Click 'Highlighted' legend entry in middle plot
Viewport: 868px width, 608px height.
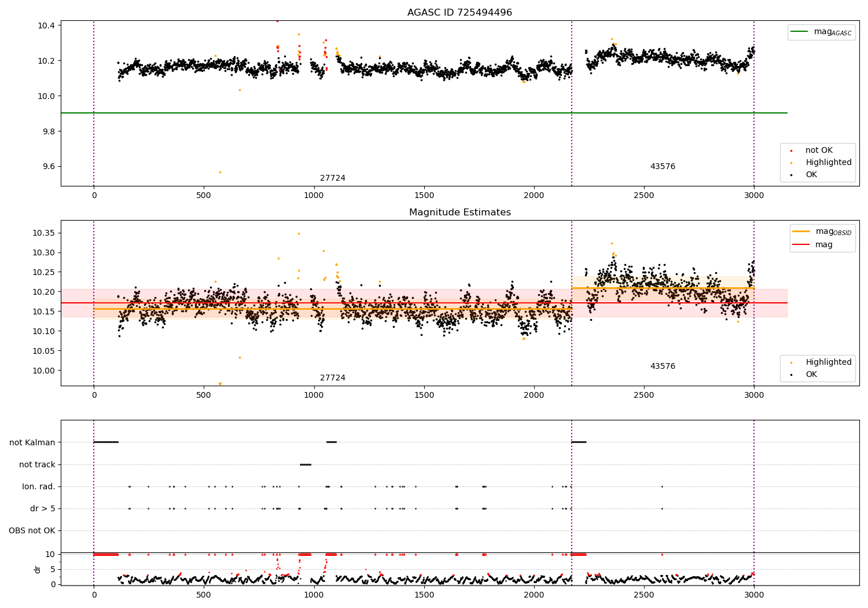click(x=829, y=362)
